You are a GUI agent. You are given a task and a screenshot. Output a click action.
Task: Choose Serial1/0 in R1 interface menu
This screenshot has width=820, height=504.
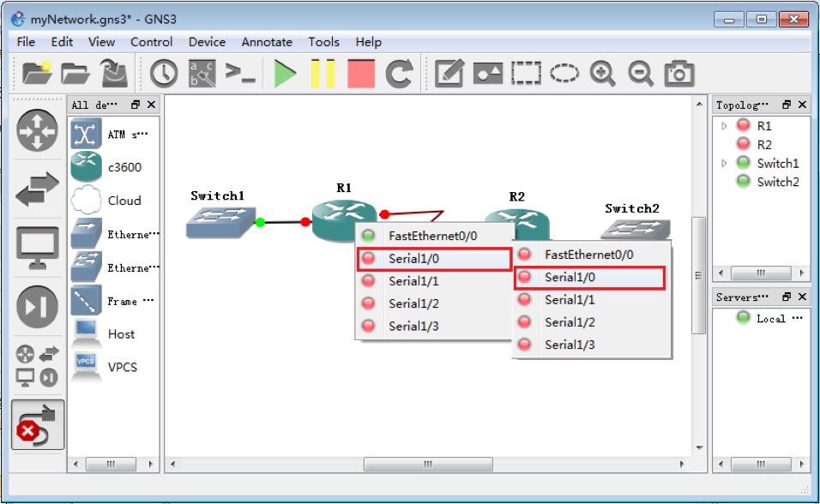click(433, 259)
